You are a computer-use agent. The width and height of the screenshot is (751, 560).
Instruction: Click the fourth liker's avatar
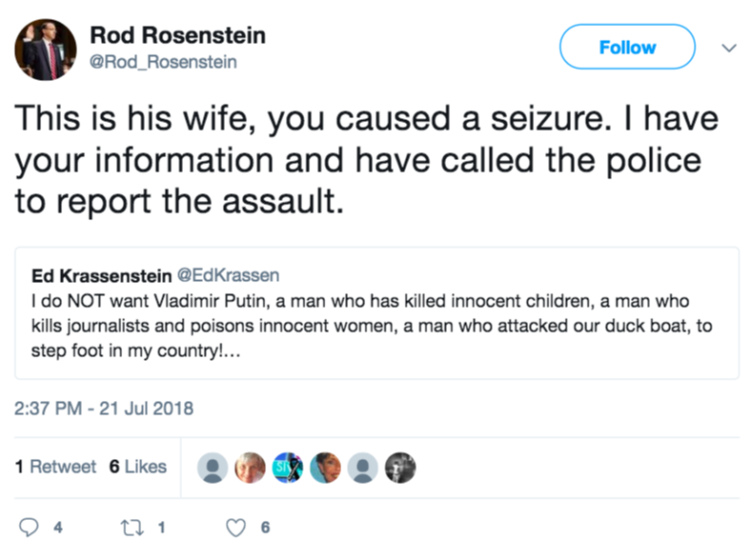pyautogui.click(x=325, y=467)
